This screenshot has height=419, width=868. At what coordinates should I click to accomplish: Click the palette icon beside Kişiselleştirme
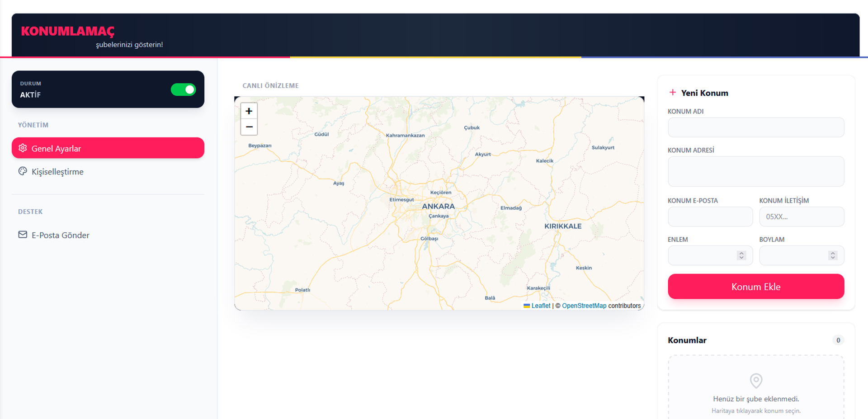pos(23,171)
